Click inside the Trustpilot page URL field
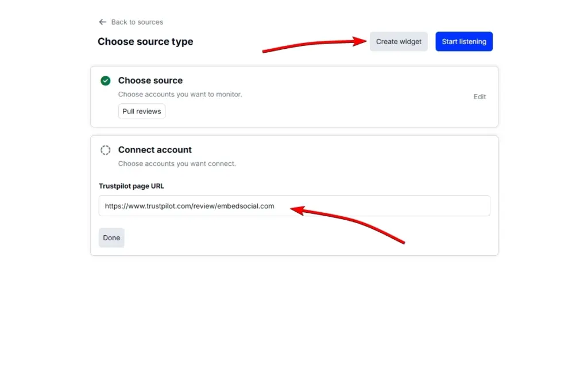Image resolution: width=588 pixels, height=390 pixels. click(294, 206)
